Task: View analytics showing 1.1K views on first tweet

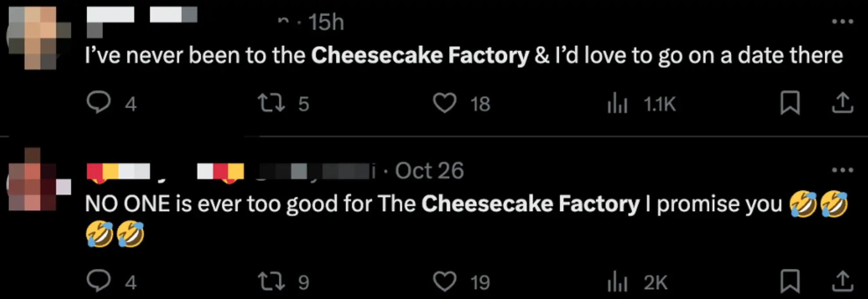Action: pyautogui.click(x=617, y=103)
